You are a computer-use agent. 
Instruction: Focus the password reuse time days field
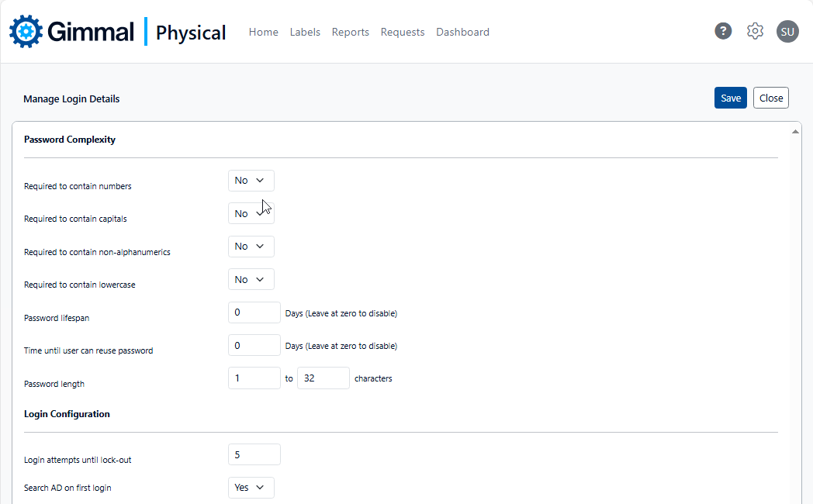pos(254,345)
